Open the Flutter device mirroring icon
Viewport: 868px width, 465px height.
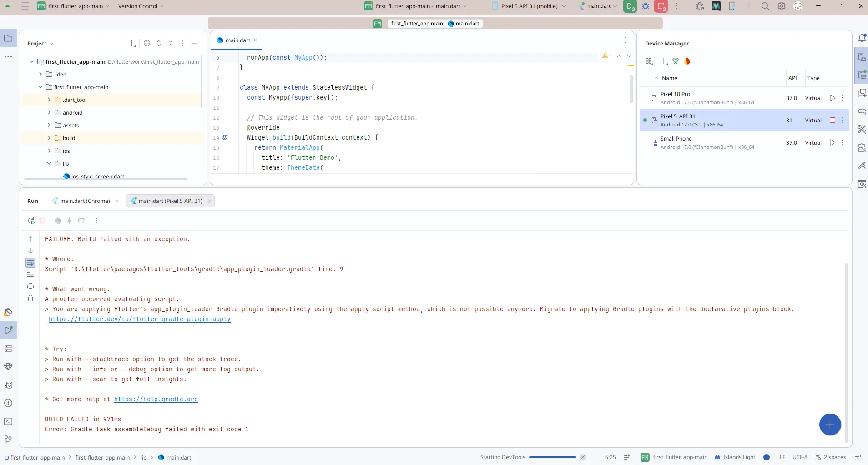(732, 6)
